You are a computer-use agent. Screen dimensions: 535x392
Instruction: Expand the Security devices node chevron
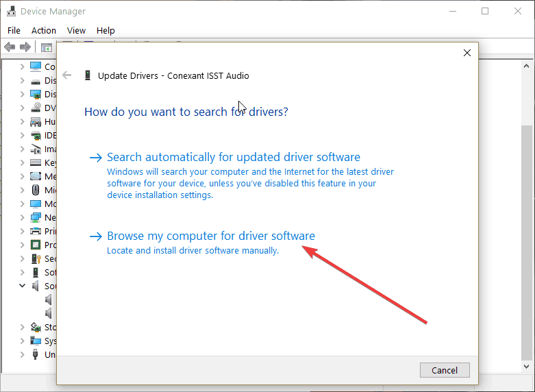[x=22, y=258]
